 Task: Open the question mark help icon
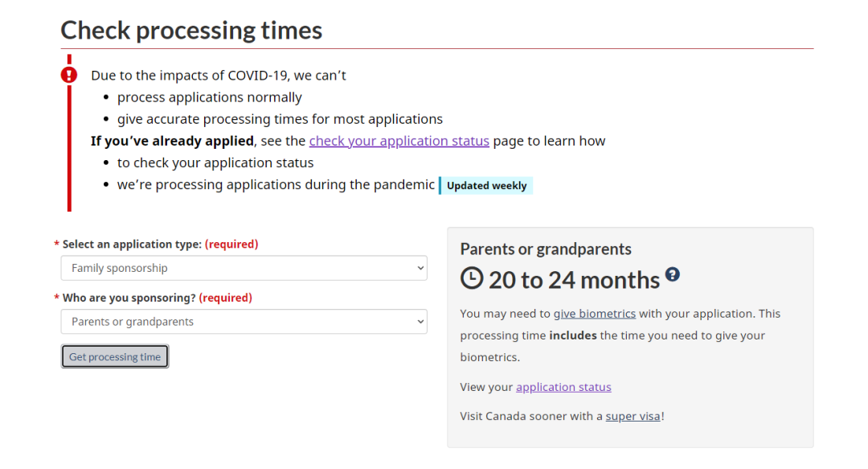click(673, 274)
